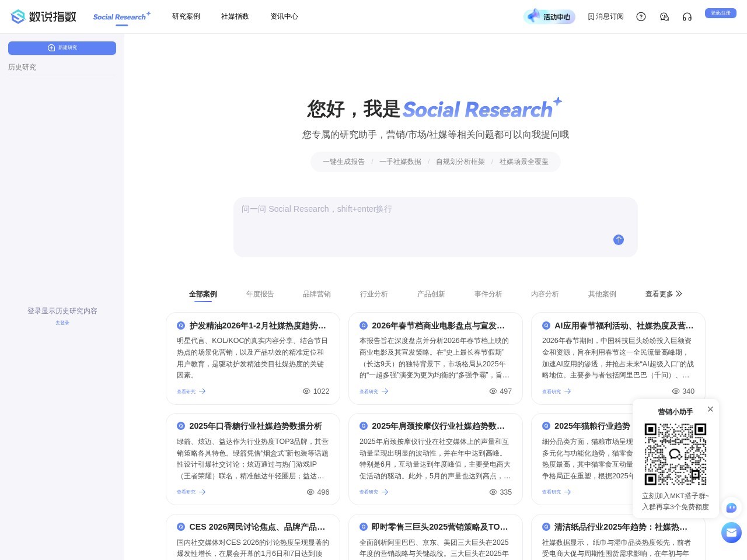Start a new study with 新建研究
747x560 pixels.
[x=62, y=48]
